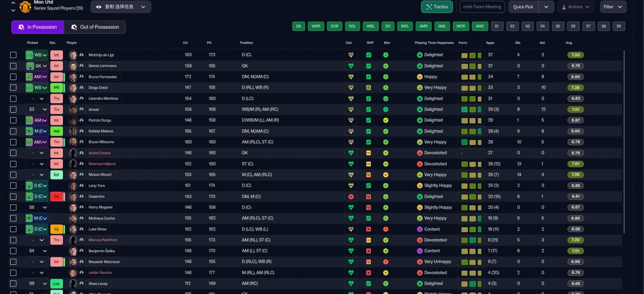The width and height of the screenshot is (644, 294).
Task: Select the S1 substitute slot button
Action: tap(497, 27)
